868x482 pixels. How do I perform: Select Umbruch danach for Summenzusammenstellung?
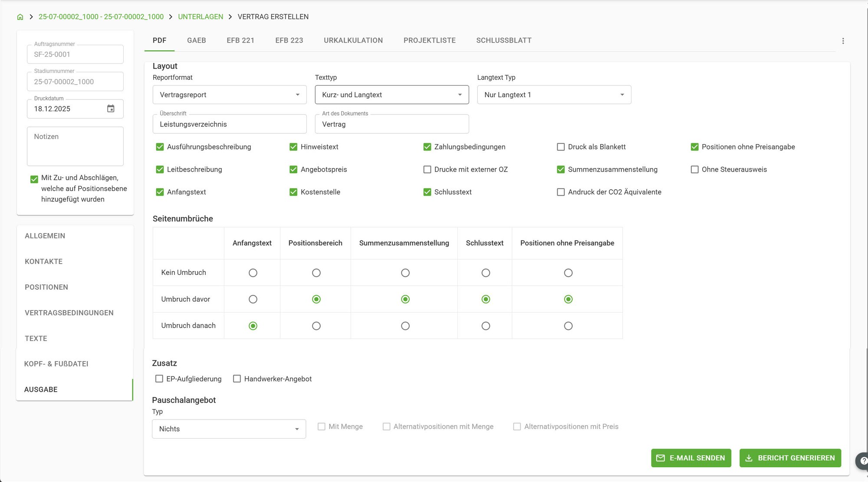coord(405,326)
